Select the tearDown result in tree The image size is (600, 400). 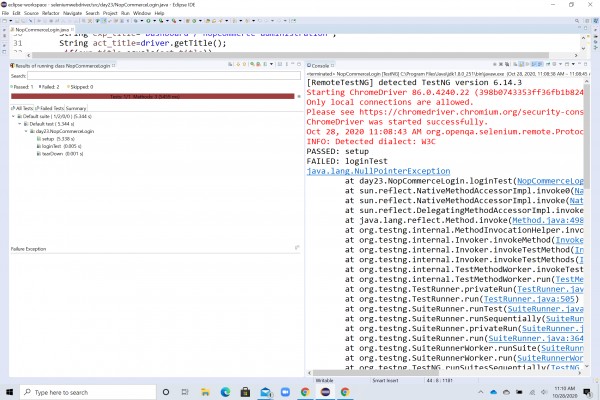tap(60, 153)
